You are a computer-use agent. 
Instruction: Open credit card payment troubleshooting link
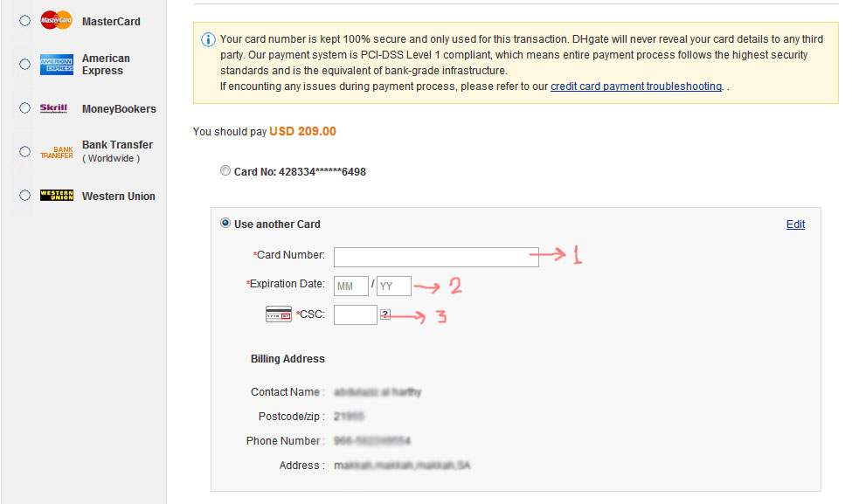[x=636, y=86]
